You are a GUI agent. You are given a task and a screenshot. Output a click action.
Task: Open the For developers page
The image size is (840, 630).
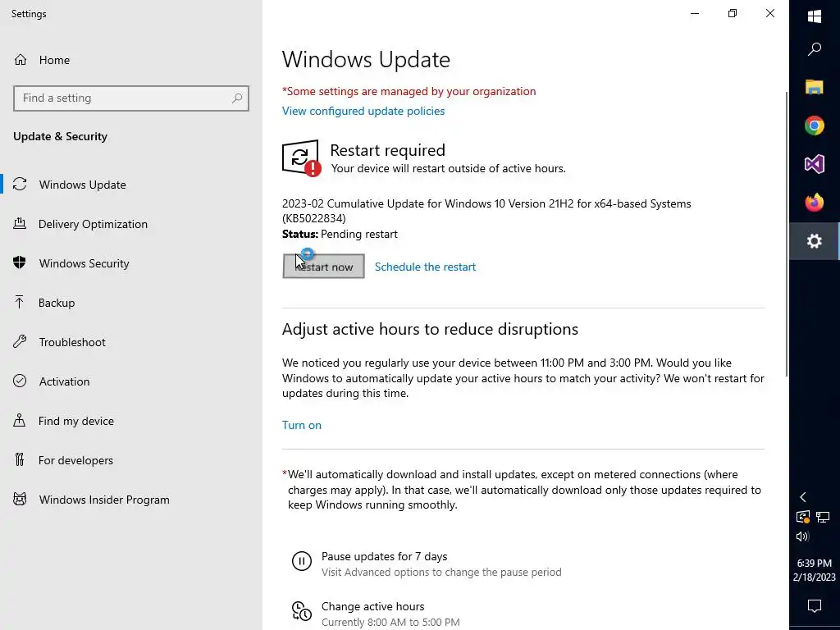[75, 460]
